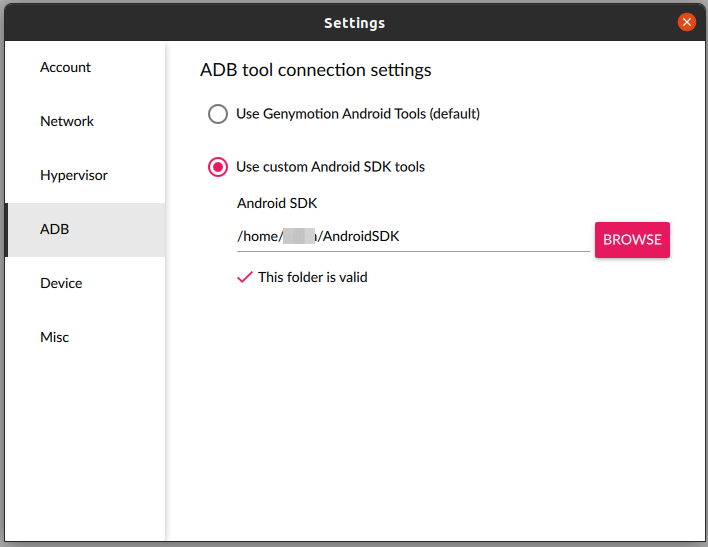This screenshot has height=547, width=708.
Task: Go to the Hypervisor settings section
Action: click(x=73, y=176)
